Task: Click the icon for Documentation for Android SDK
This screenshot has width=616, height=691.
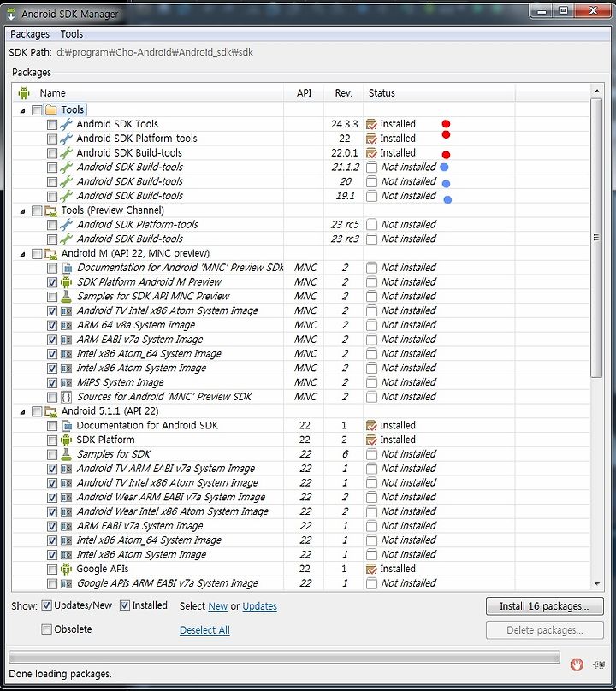Action: click(66, 425)
